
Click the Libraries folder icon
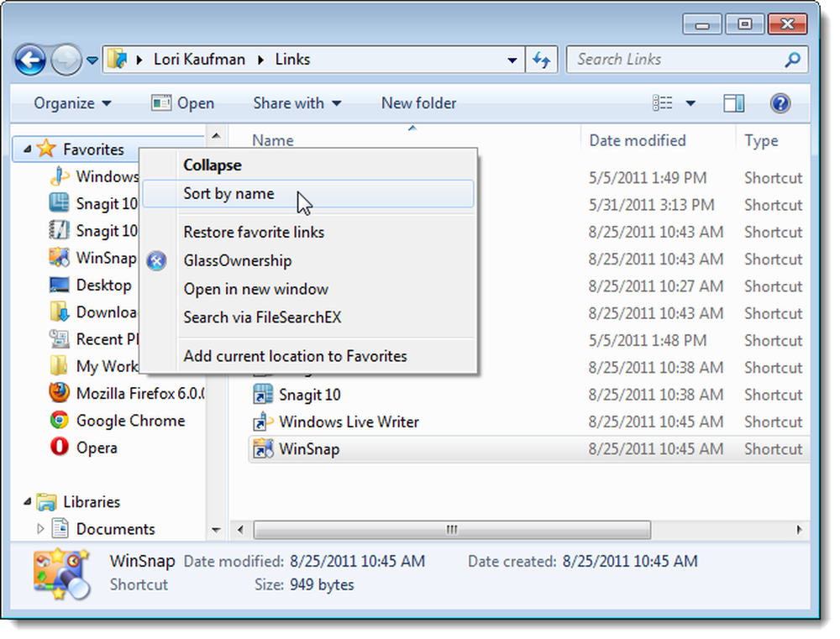tap(46, 502)
